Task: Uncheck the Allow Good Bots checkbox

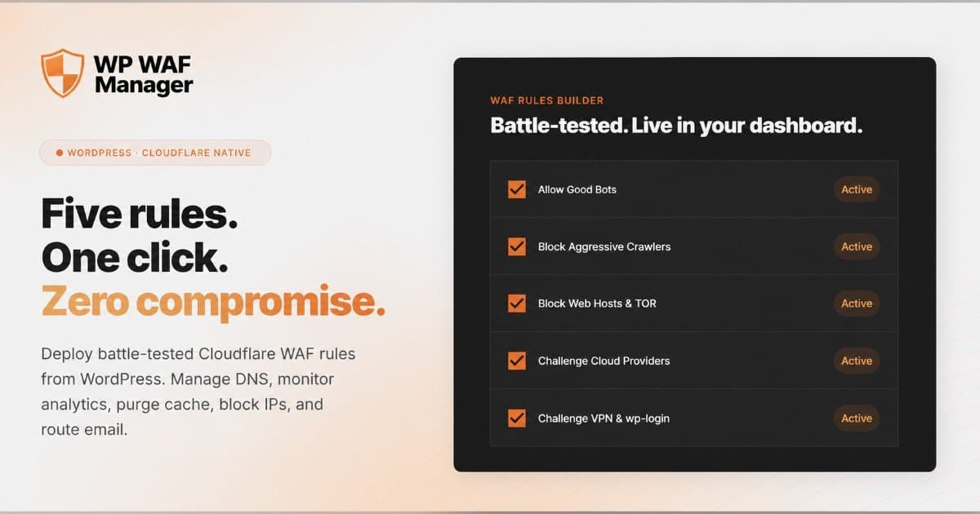Action: pos(517,189)
